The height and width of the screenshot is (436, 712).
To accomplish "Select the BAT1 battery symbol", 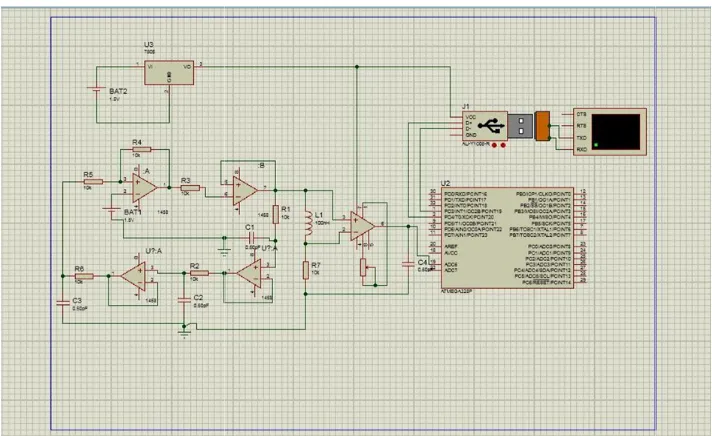I will coord(112,210).
